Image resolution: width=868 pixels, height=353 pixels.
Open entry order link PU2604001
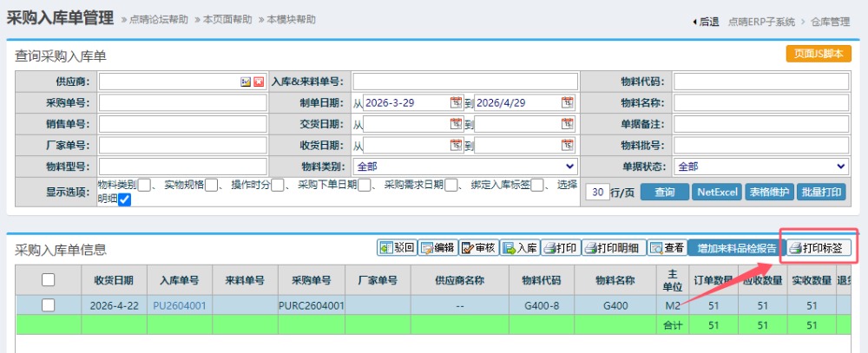point(180,305)
